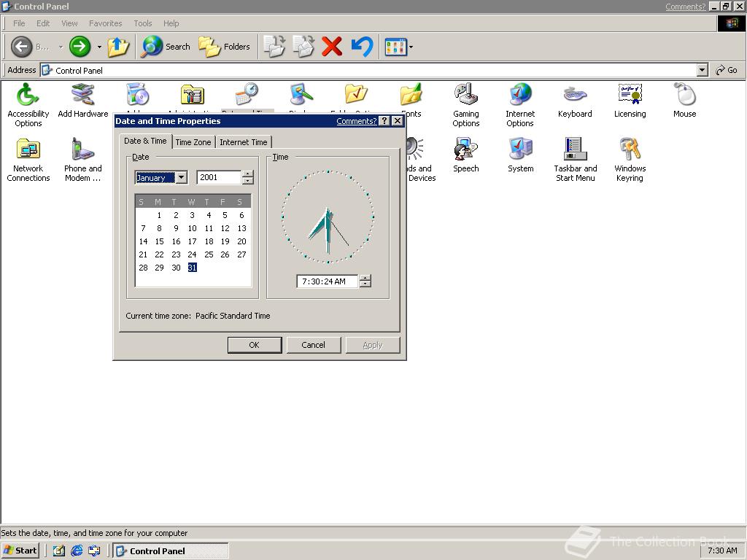747x560 pixels.
Task: Click the Go button
Action: [x=727, y=71]
